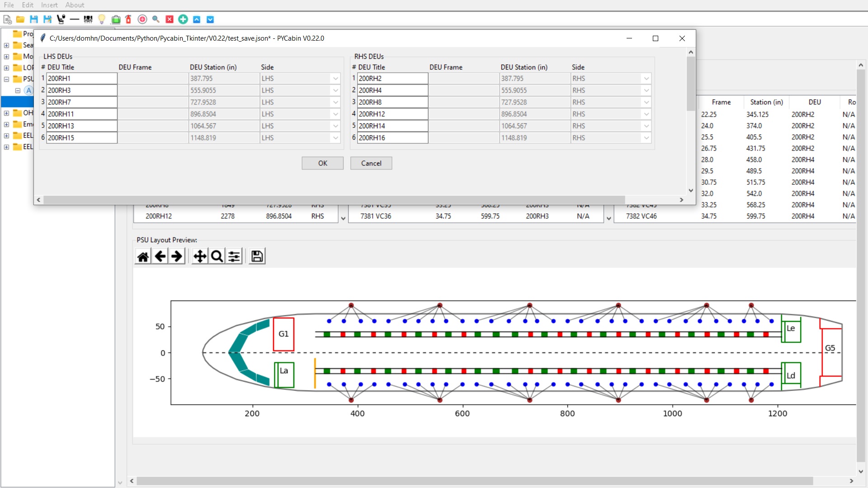Activate the plot Pan tool
The width and height of the screenshot is (868, 488).
coord(200,257)
